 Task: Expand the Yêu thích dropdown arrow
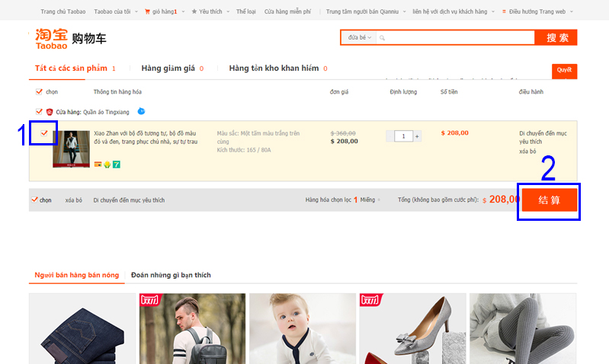(228, 11)
